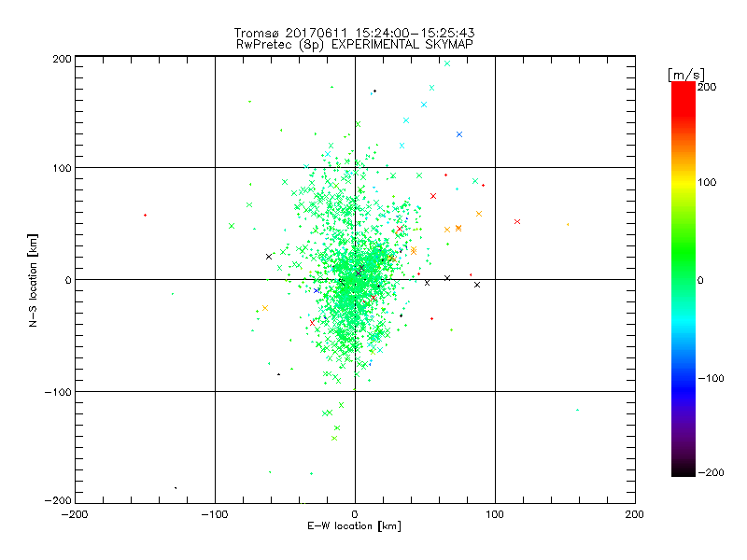Click the "200" tick label on the N-S axis
The image size is (747, 560).
[x=63, y=59]
